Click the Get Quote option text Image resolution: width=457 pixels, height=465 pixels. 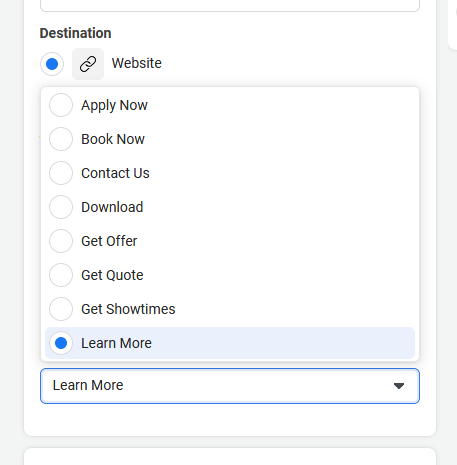[112, 275]
